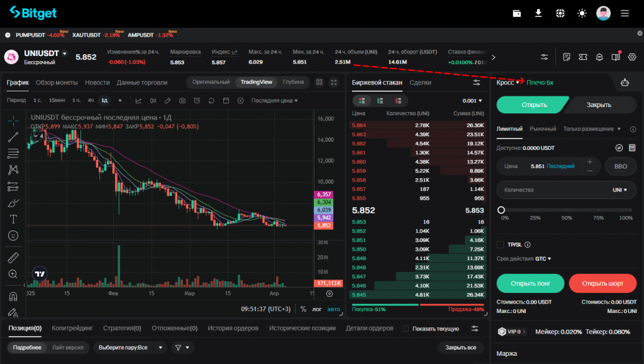
Task: Switch to Обзор монеты tab
Action: pyautogui.click(x=57, y=82)
